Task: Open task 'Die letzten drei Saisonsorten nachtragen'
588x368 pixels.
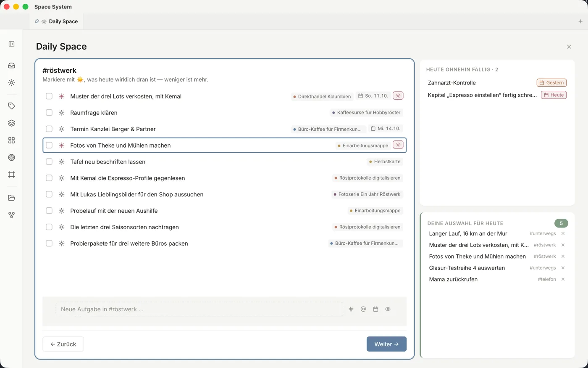Action: (124, 227)
